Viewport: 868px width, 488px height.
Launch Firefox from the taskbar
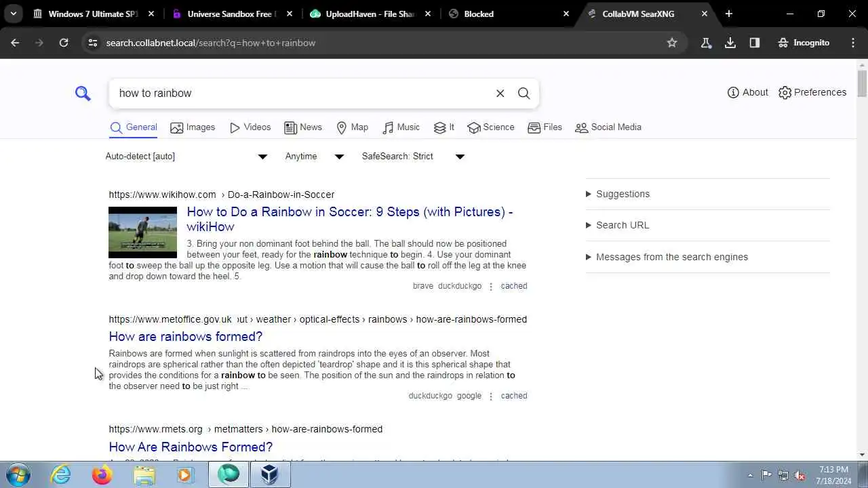click(x=102, y=475)
